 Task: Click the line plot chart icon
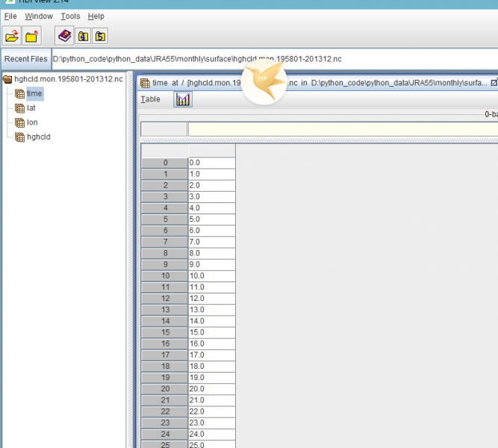pyautogui.click(x=183, y=99)
